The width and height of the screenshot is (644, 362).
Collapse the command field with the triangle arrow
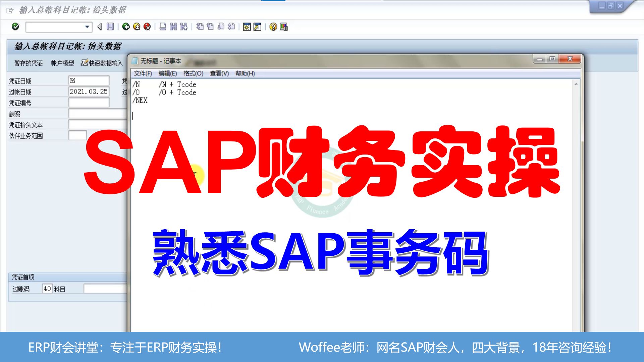[x=99, y=27]
